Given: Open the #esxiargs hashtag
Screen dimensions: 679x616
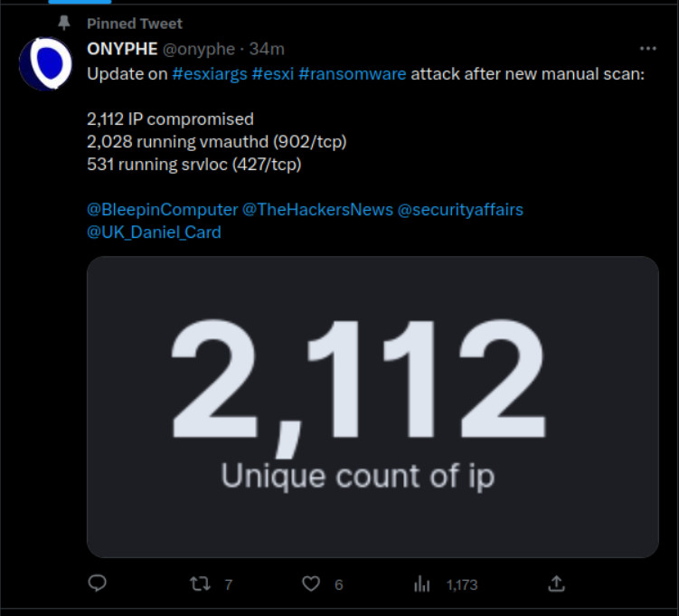Looking at the screenshot, I should [211, 74].
